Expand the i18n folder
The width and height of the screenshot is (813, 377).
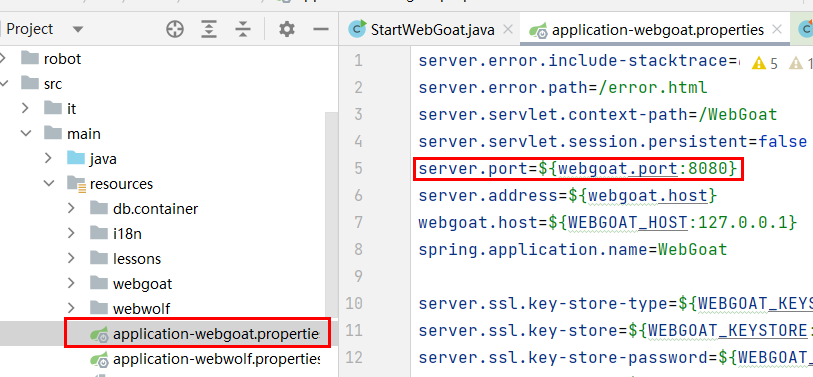coord(71,233)
